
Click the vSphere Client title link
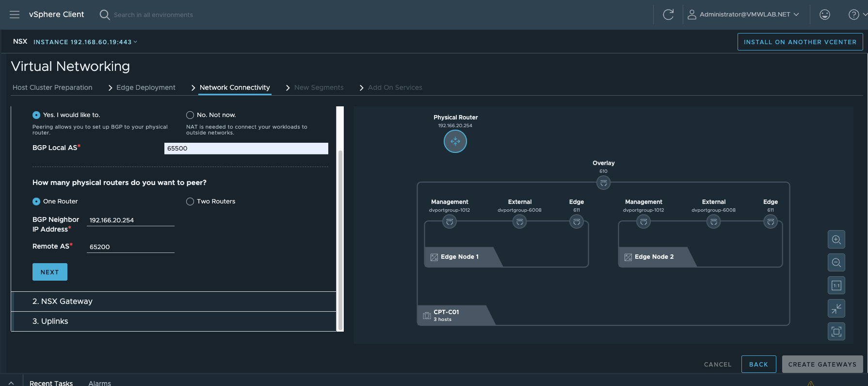click(56, 15)
